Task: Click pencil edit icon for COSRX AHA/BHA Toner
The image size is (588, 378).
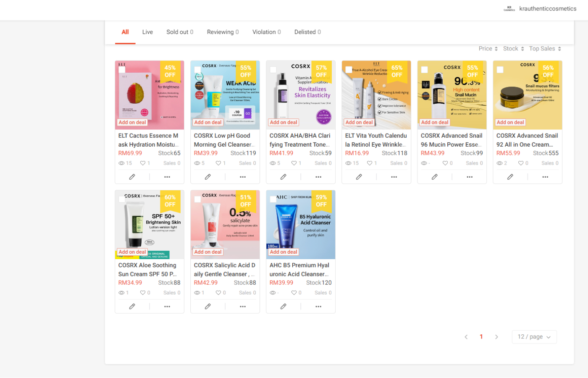Action: coord(283,177)
